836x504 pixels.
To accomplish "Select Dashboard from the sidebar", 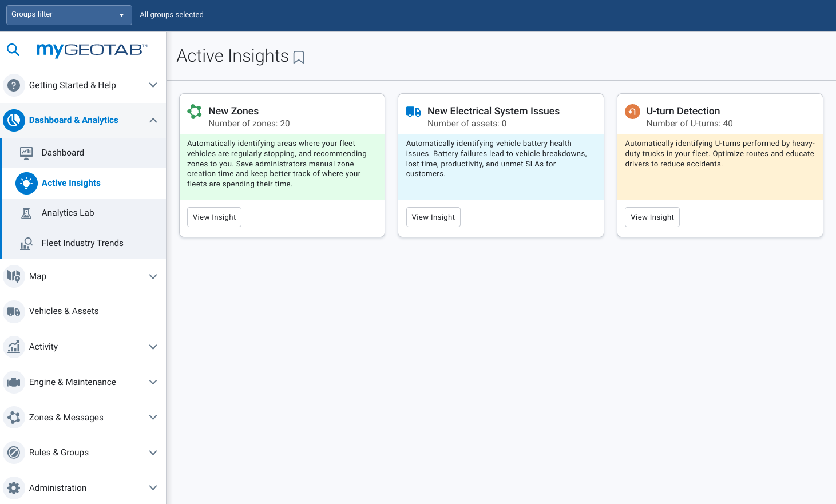I will tap(63, 152).
